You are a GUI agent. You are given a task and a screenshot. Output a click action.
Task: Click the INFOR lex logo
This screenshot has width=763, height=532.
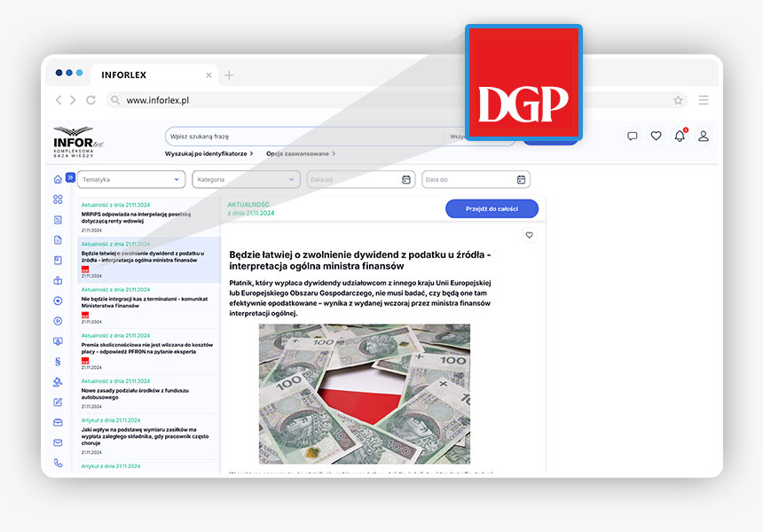coord(78,141)
